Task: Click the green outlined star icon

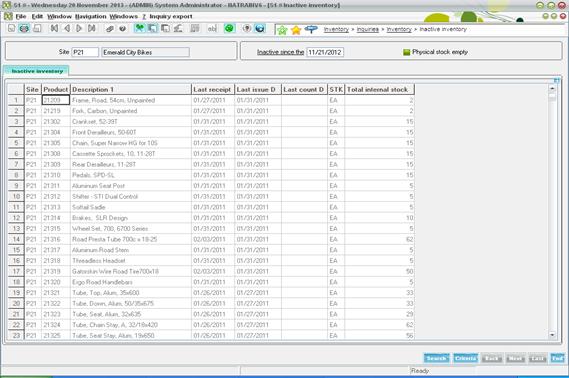Action: tap(282, 30)
